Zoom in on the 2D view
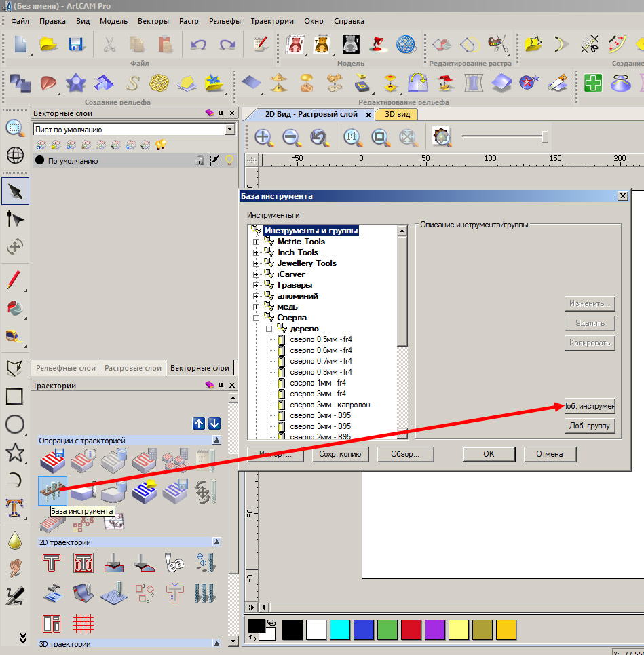 [x=263, y=137]
